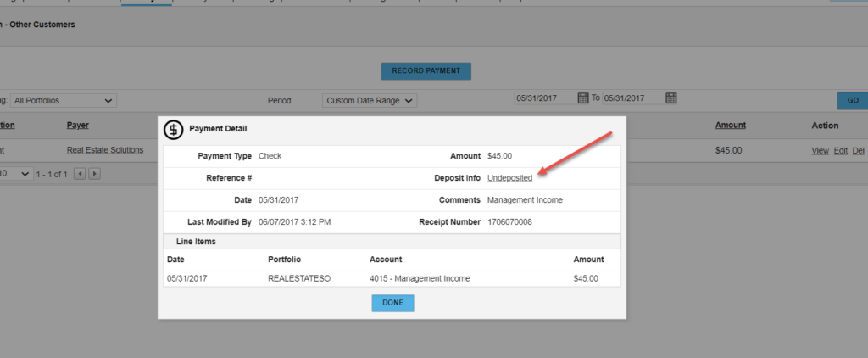Go to previous page arrow
Viewport: 868px width, 358px height.
(80, 174)
